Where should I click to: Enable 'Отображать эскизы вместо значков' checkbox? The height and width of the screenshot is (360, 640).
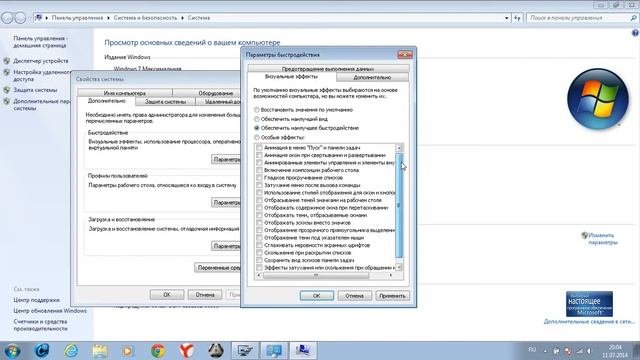pyautogui.click(x=259, y=222)
